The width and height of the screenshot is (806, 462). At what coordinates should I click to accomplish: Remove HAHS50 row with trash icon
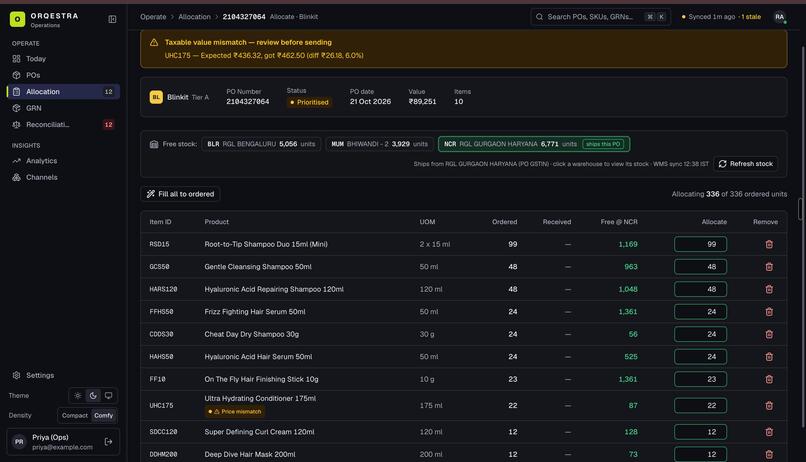pyautogui.click(x=769, y=357)
